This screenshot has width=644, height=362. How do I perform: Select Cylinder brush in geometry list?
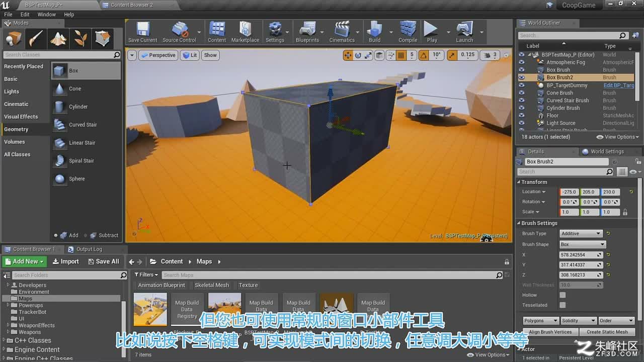(86, 107)
